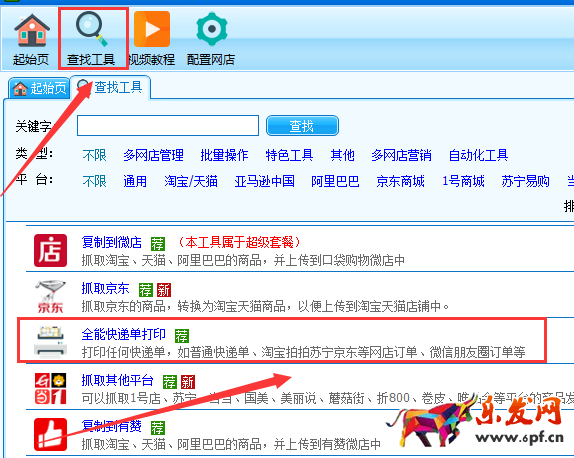Filter type by 自动化工具
The image size is (574, 458).
[478, 155]
